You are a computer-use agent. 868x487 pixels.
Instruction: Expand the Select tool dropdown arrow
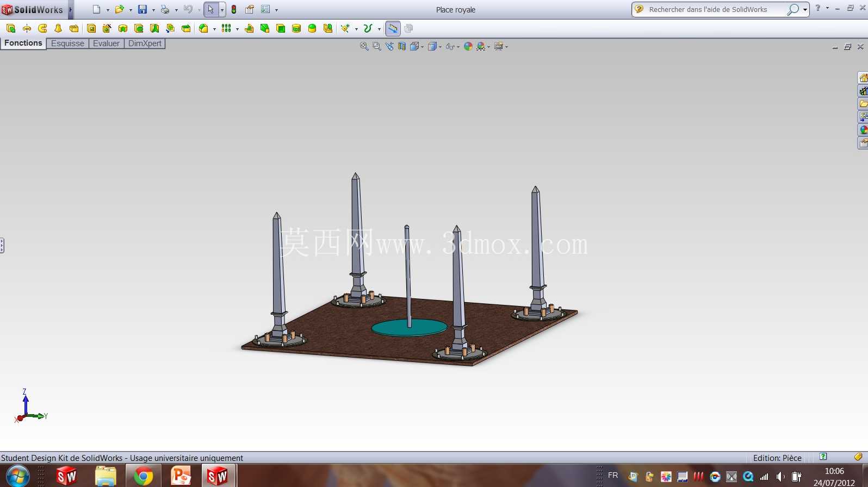click(222, 10)
